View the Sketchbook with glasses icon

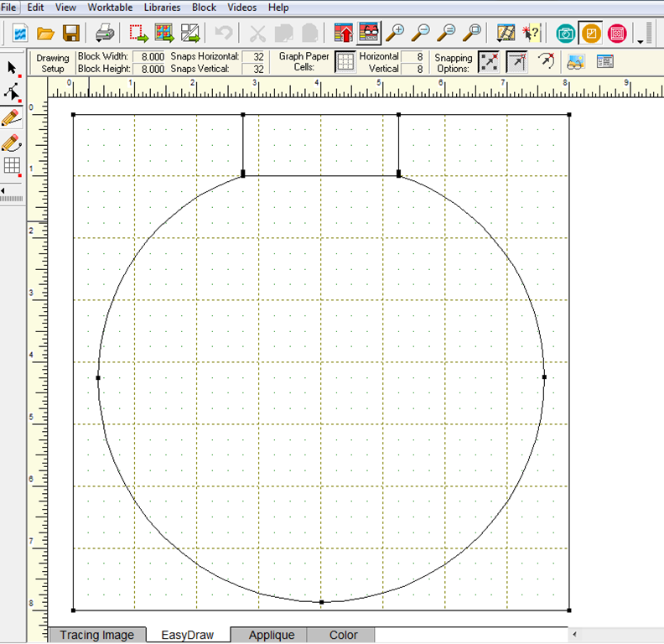click(369, 33)
